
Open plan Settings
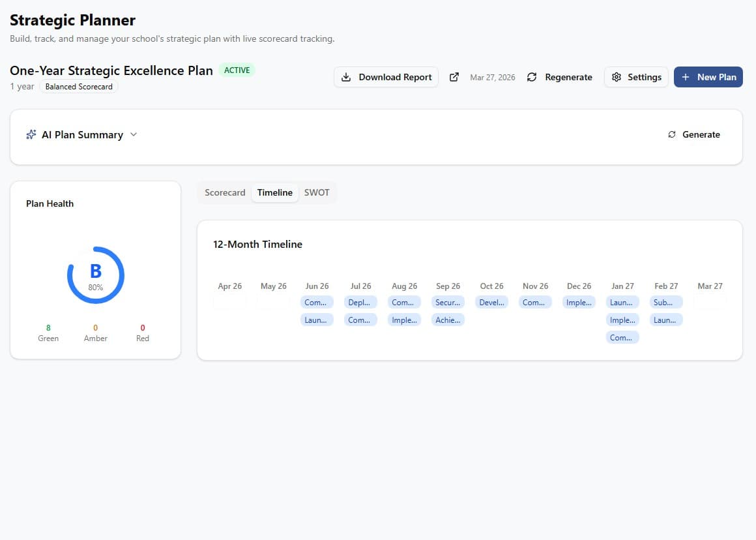[636, 77]
